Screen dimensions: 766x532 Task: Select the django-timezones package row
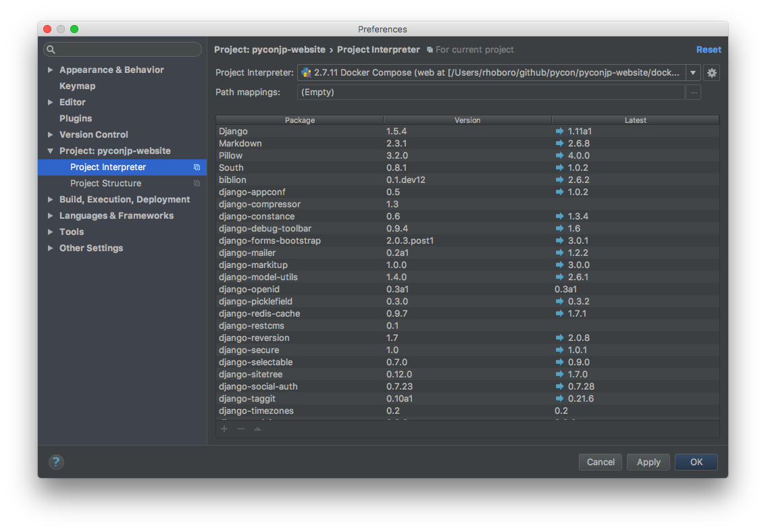click(x=467, y=411)
